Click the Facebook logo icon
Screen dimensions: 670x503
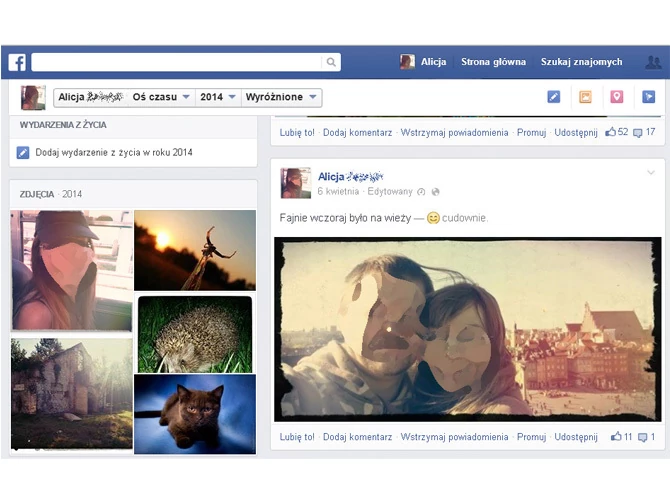point(17,62)
